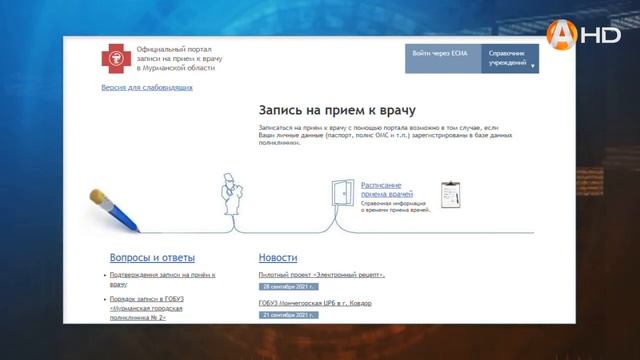Viewport: 640px width, 360px height.
Task: Open 'Порядок записи в ГОБУЗ' polyclinic link
Action: pyautogui.click(x=147, y=308)
